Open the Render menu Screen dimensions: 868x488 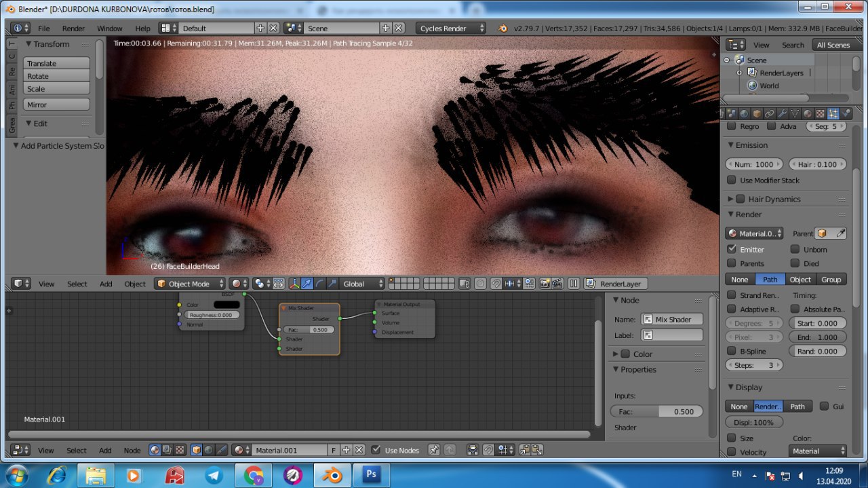(x=73, y=29)
